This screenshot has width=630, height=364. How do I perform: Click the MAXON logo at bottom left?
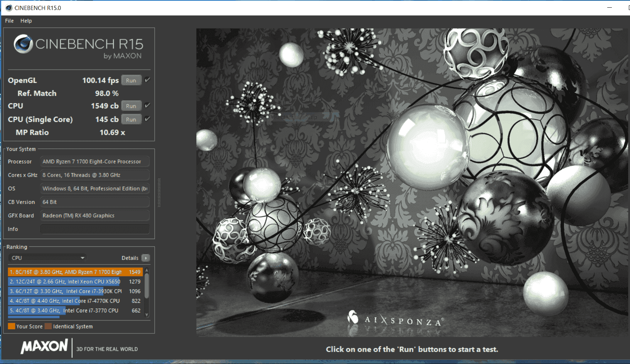pyautogui.click(x=44, y=346)
